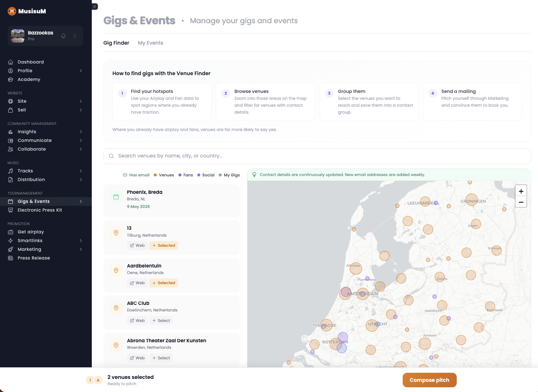Collapse the sidebar using the chevron
The width and height of the screenshot is (538, 392).
point(94,6)
